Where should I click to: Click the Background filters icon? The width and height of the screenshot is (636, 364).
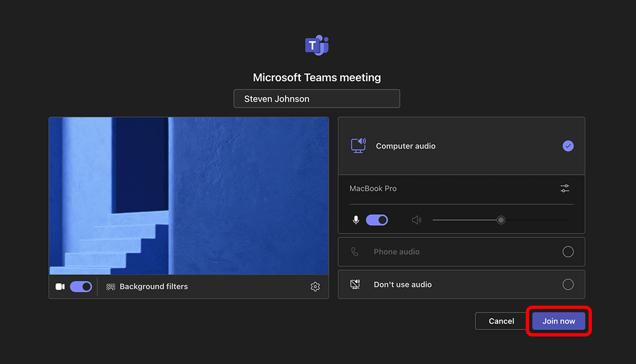pyautogui.click(x=110, y=286)
